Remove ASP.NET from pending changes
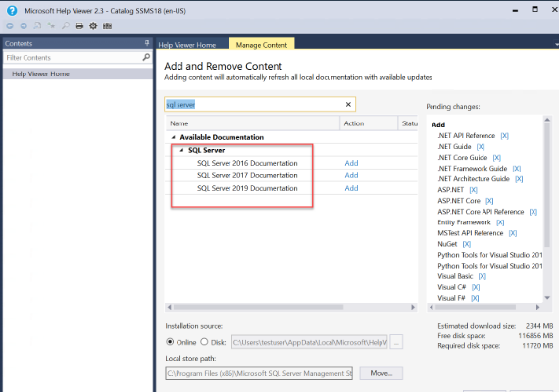Viewport: 559px width, 392px height. 473,190
